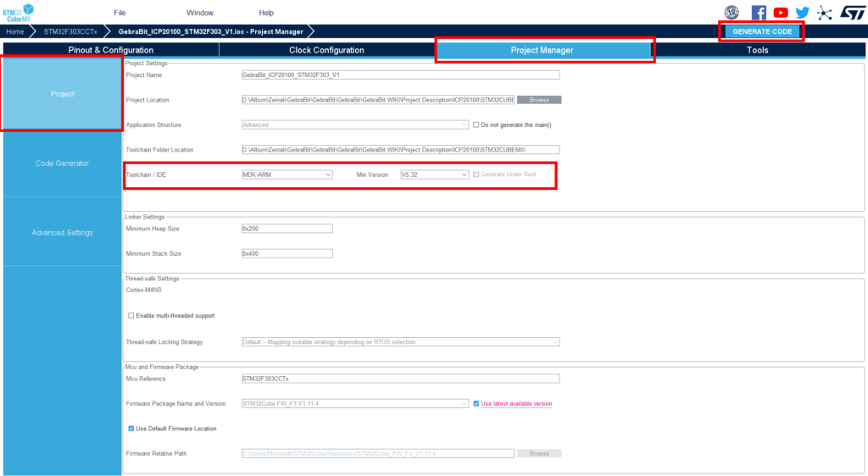Open the Advanced Settings side section
This screenshot has height=476, width=868.
(62, 232)
